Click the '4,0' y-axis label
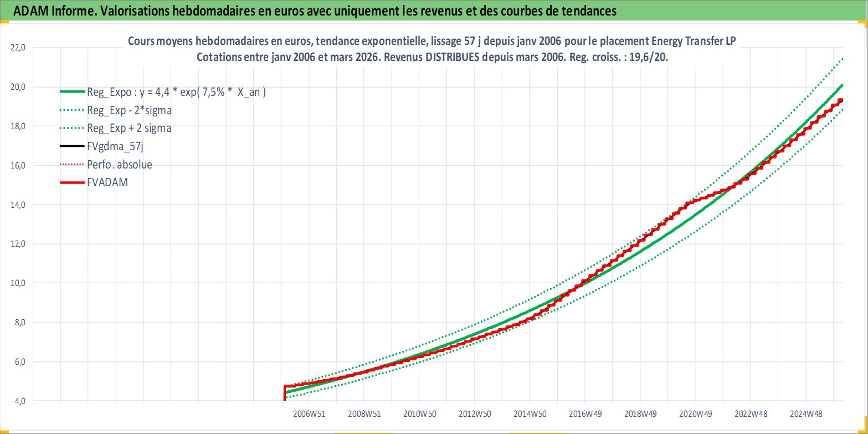 click(20, 401)
